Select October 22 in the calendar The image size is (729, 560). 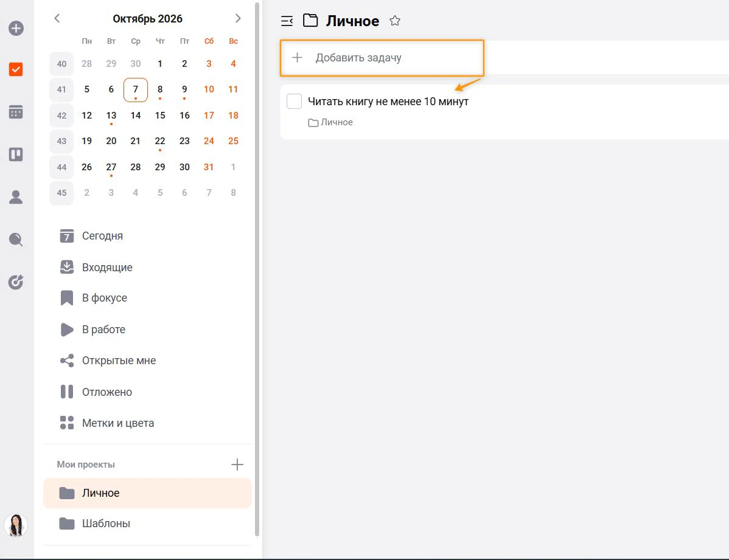click(x=160, y=141)
